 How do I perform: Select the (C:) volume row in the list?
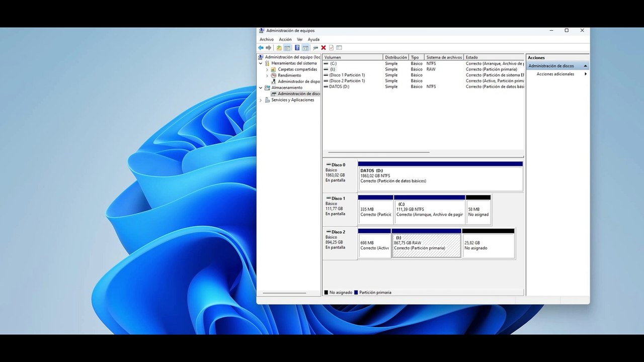tap(424, 63)
